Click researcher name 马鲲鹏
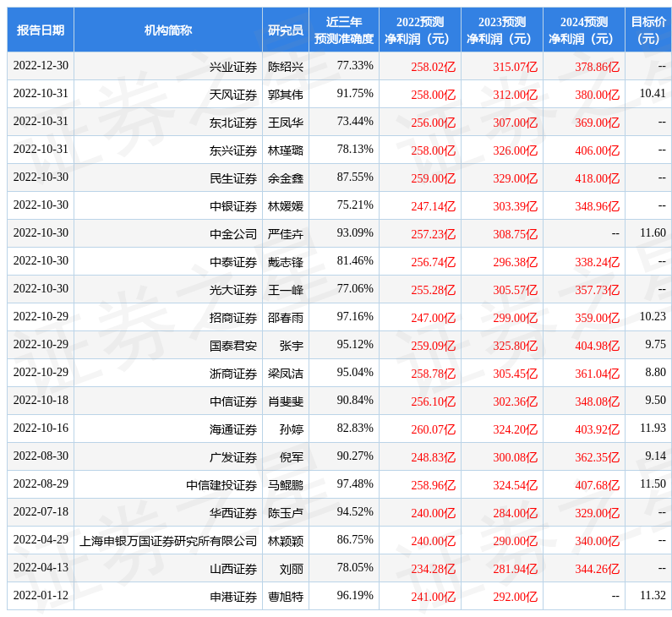672x617 pixels. pyautogui.click(x=286, y=485)
